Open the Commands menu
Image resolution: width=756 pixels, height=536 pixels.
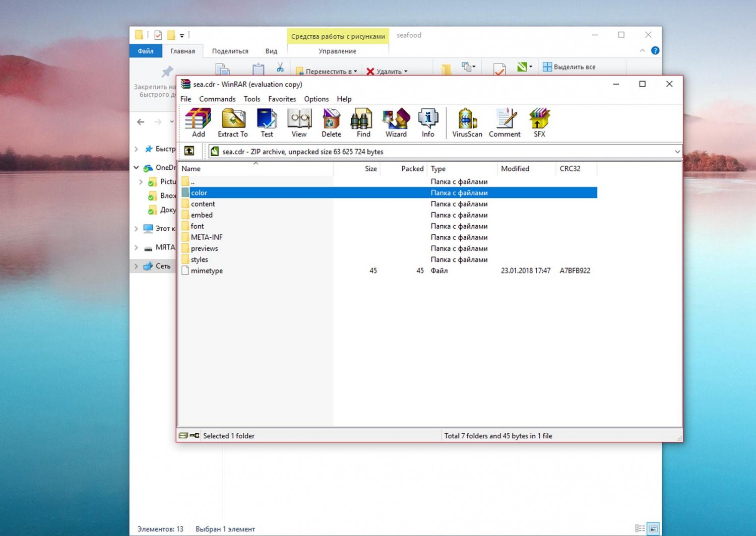[x=217, y=99]
